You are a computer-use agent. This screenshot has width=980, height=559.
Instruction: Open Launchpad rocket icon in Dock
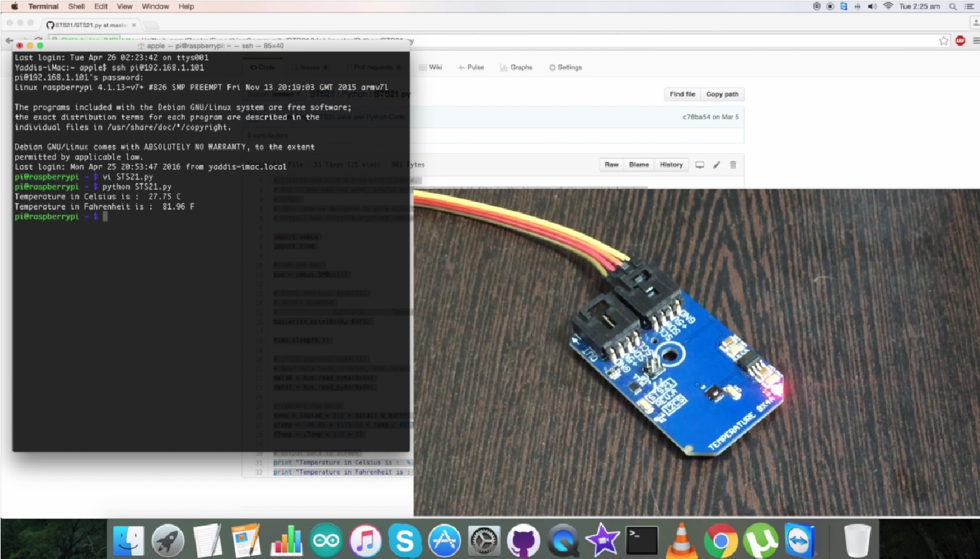pyautogui.click(x=167, y=541)
